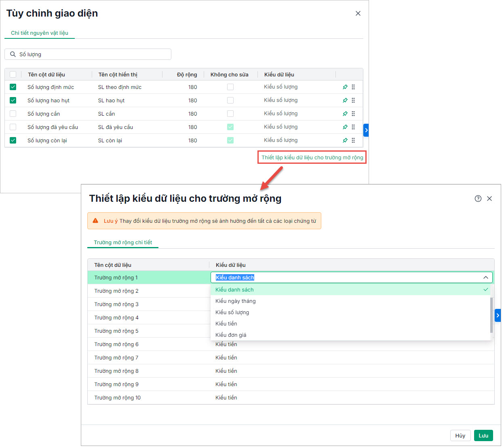This screenshot has width=504, height=448.
Task: Uncheck the Số lượng định mức checkbox
Action: (x=13, y=87)
